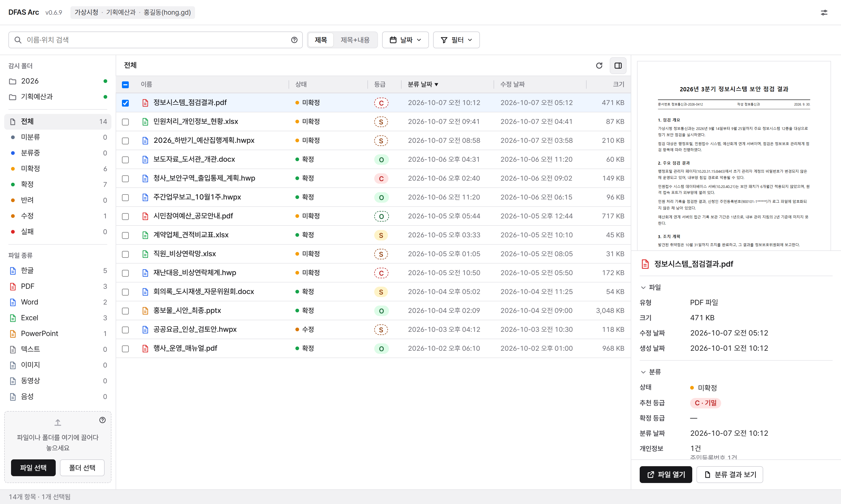Click the 폴더 선택 button
This screenshot has width=841, height=504.
tap(82, 468)
